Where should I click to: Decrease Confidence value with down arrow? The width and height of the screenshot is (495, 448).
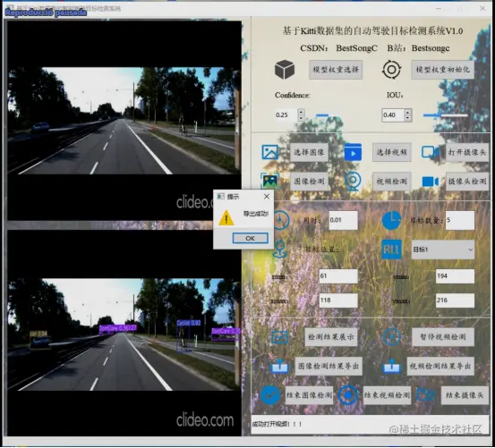pos(301,118)
